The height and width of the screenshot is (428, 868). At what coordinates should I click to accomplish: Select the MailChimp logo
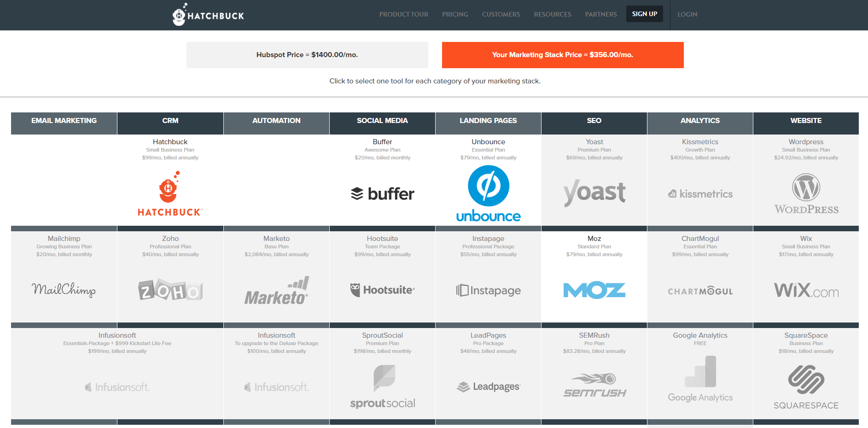[64, 290]
